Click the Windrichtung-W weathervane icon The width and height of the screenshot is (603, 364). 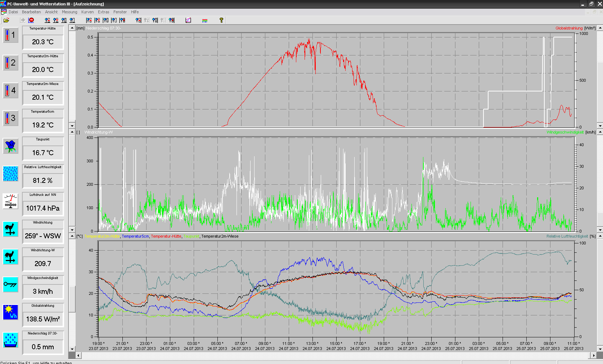[x=11, y=257]
